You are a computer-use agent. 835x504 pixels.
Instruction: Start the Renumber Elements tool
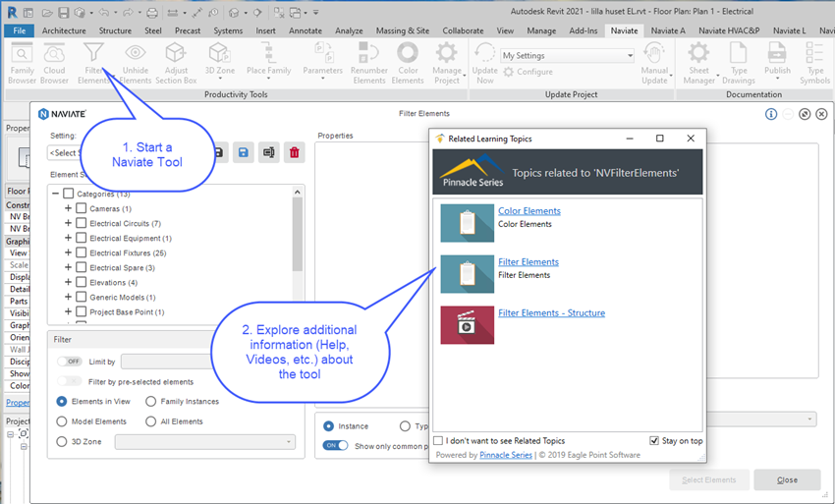tap(369, 64)
